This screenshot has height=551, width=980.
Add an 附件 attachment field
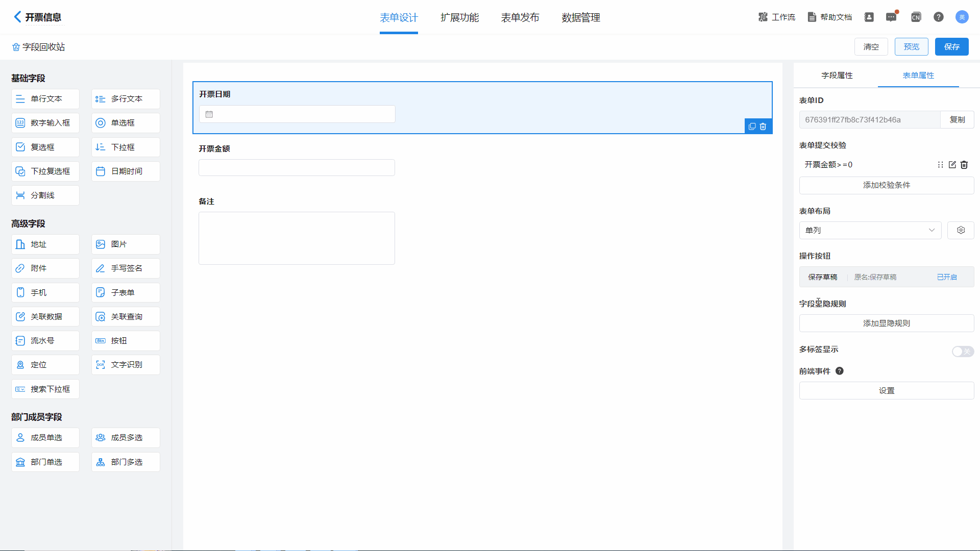coord(45,268)
